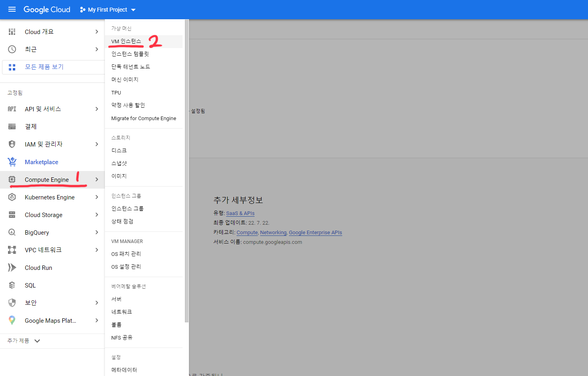The width and height of the screenshot is (588, 376).
Task: Open the Google Enterprise APIs link
Action: pos(315,233)
